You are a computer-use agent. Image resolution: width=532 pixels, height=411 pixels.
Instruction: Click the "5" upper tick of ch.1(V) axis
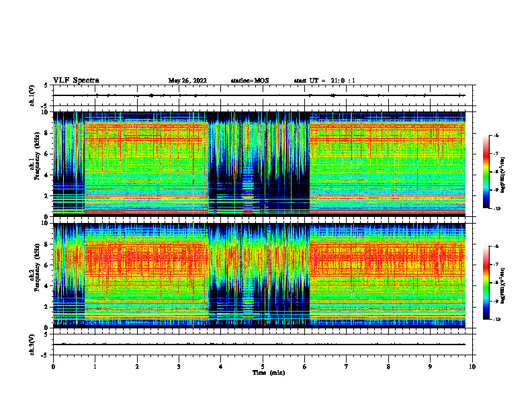[x=46, y=85]
